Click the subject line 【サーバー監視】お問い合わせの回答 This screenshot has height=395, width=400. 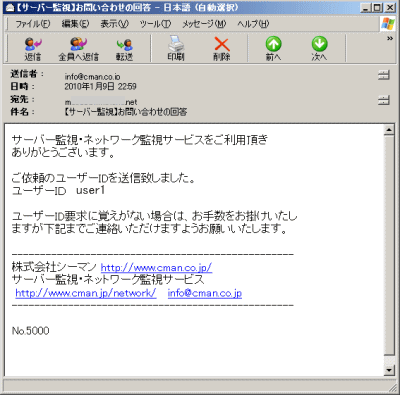(x=125, y=112)
